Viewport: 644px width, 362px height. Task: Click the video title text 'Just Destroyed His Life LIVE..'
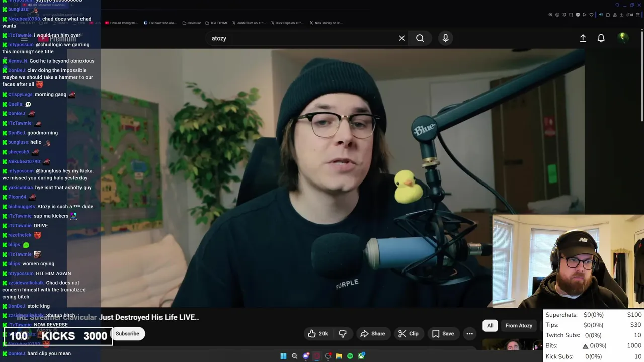tap(149, 317)
